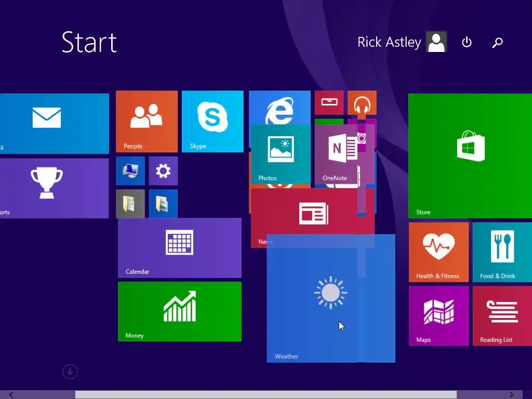Click the power options button
Viewport: 532px width, 399px height.
pos(467,42)
